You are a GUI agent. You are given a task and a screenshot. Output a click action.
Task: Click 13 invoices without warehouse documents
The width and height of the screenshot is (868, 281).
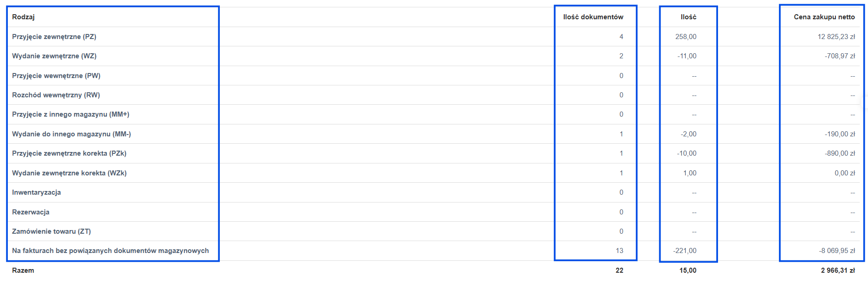[x=619, y=251]
